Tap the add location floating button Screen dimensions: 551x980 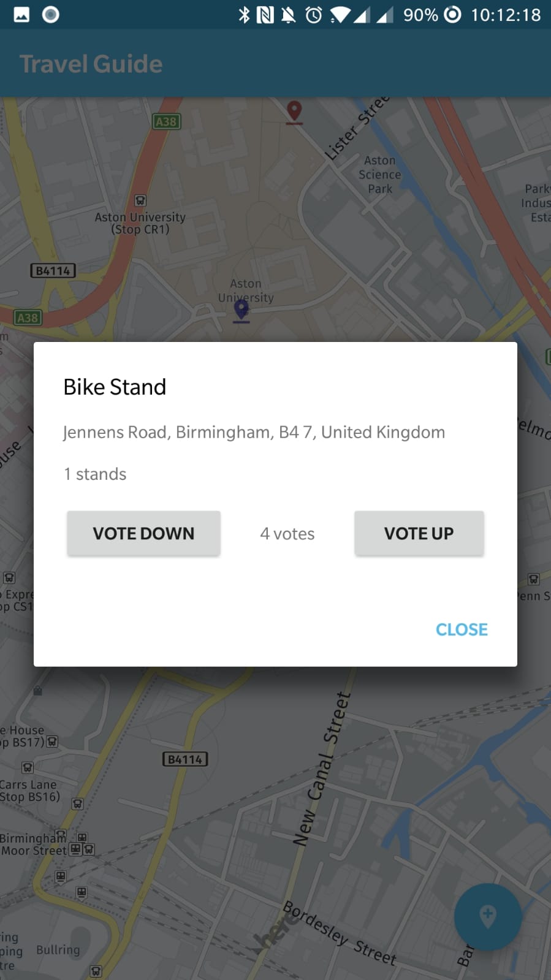coord(488,917)
